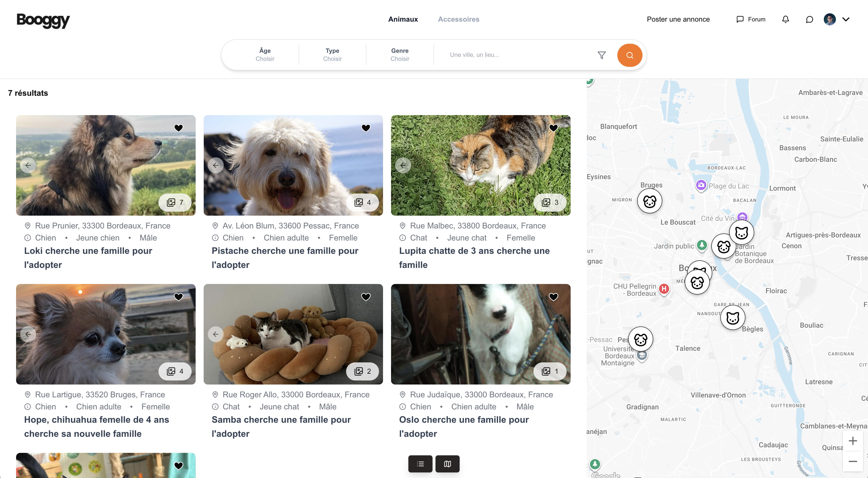This screenshot has height=478, width=868.
Task: Toggle favorite heart on the bottom partial card
Action: [179, 465]
